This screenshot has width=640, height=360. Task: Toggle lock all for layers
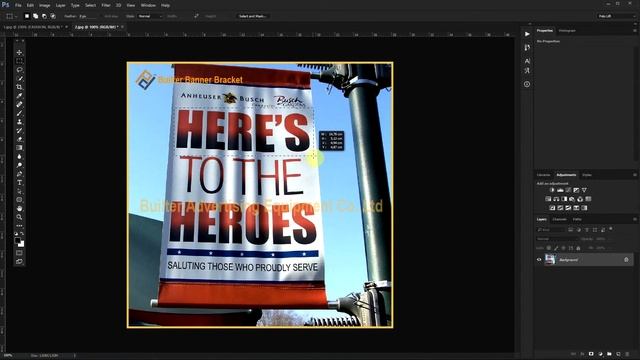pyautogui.click(x=578, y=248)
